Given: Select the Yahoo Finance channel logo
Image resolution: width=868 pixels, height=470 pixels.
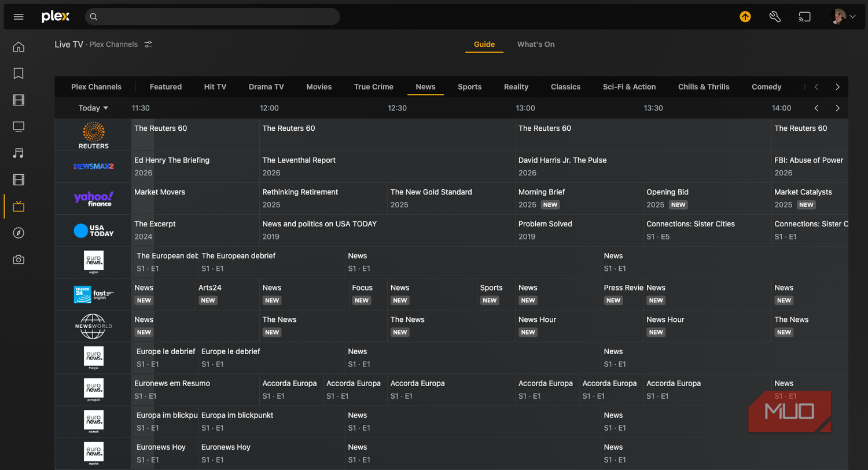Looking at the screenshot, I should [93, 199].
